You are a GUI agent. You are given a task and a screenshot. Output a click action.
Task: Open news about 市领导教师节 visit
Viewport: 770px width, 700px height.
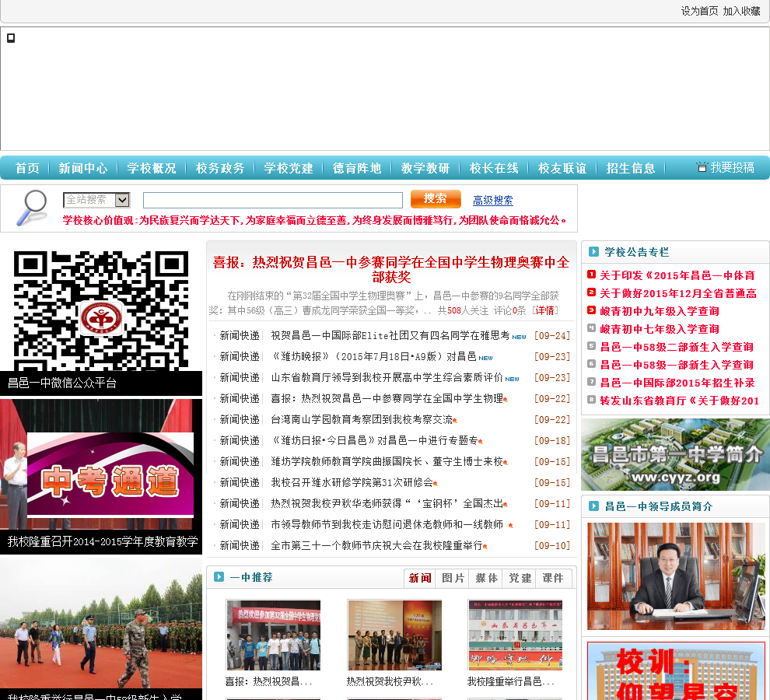tap(387, 525)
